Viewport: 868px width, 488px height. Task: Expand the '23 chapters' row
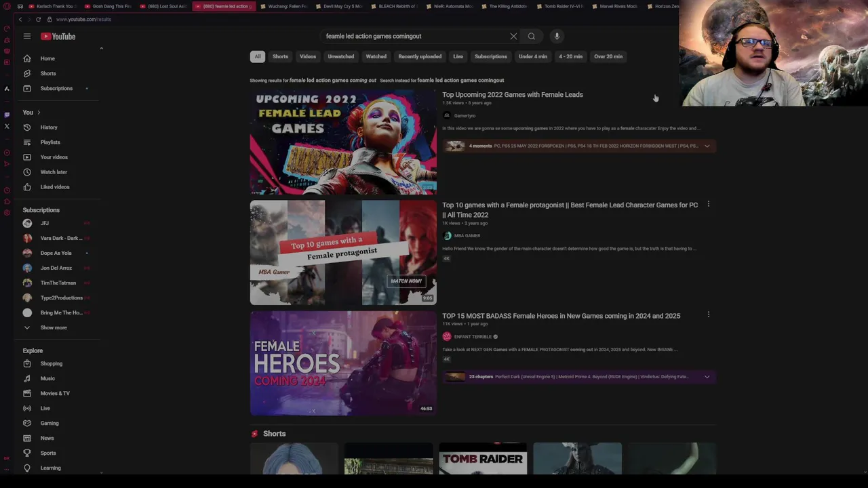[x=707, y=377]
